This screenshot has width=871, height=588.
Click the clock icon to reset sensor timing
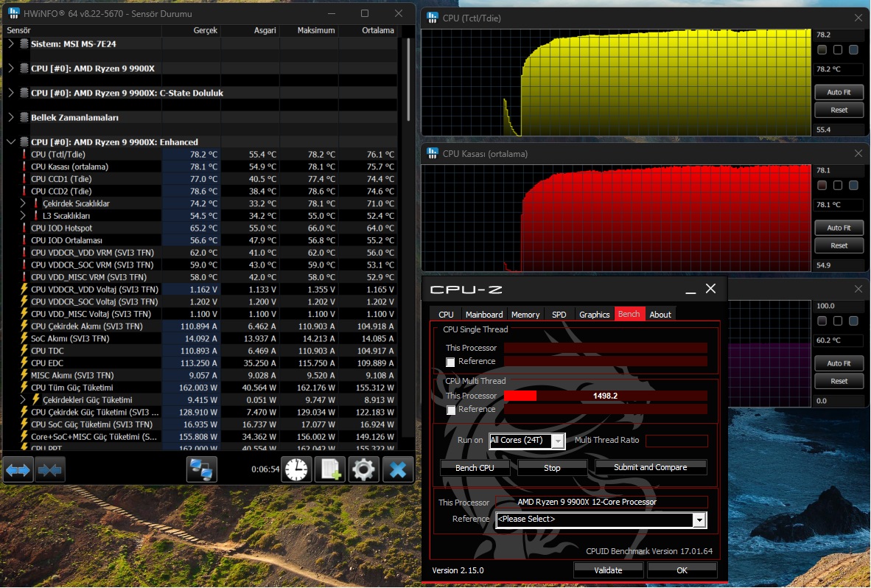[x=296, y=469]
